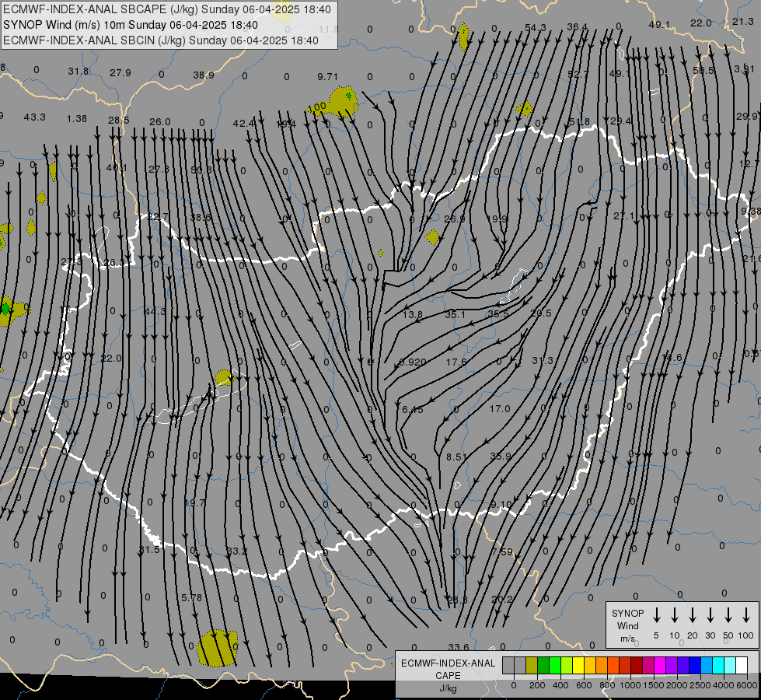The image size is (761, 700).
Task: Click the 35.1 value on the map
Action: point(455,315)
